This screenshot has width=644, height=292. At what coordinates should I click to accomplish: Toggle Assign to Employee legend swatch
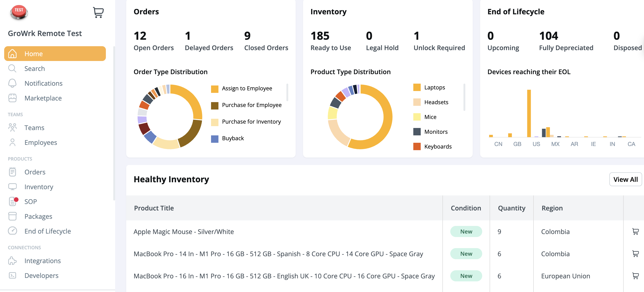pyautogui.click(x=215, y=89)
